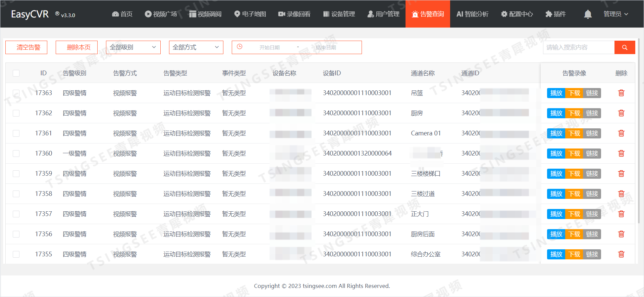Screen dimensions: 644x297
Task: Open 电子地图 in navigation
Action: [250, 14]
